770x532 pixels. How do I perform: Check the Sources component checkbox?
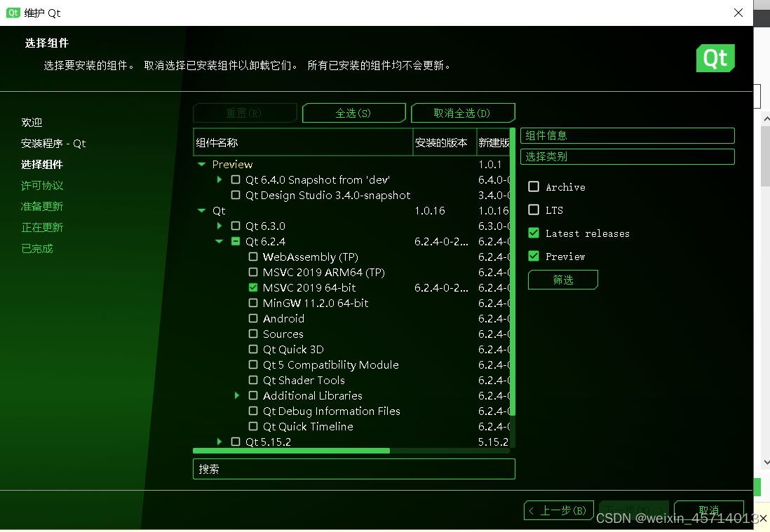tap(253, 334)
